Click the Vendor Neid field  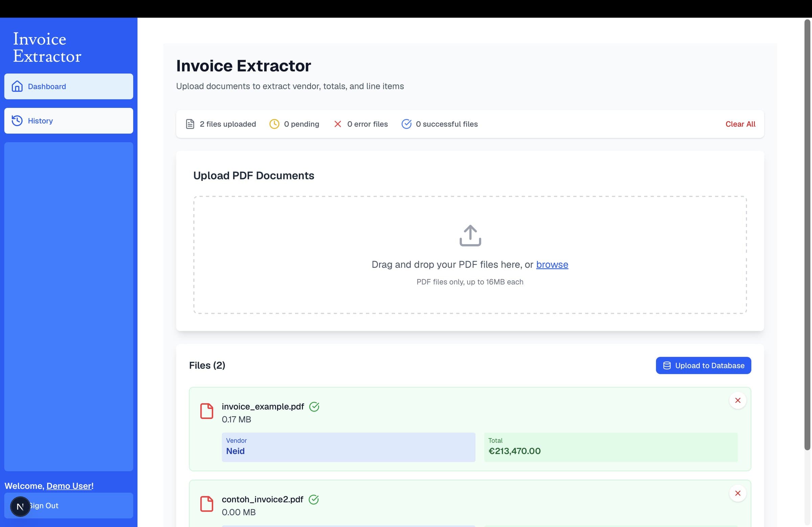[x=348, y=448]
